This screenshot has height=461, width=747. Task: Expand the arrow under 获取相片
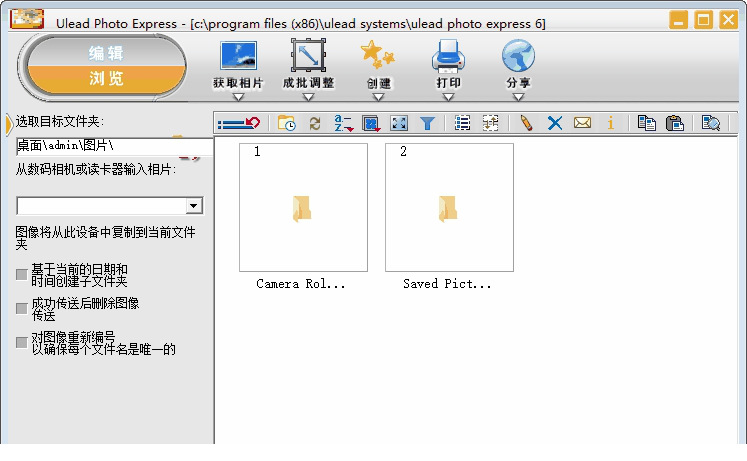click(238, 97)
